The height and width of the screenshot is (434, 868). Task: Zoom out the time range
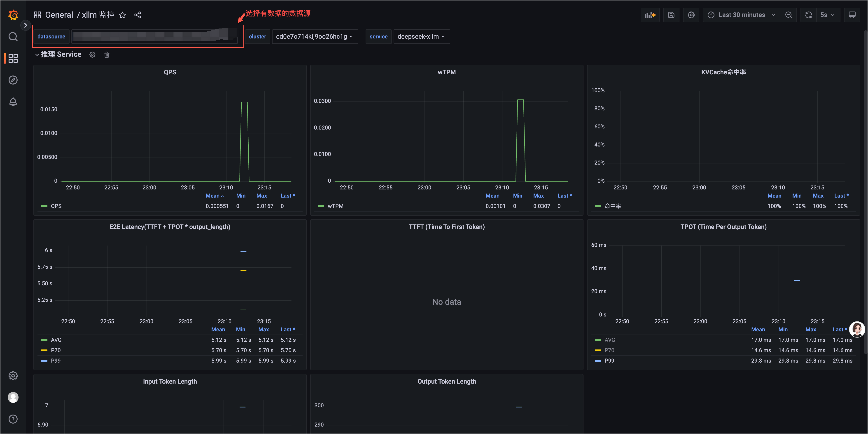point(789,15)
